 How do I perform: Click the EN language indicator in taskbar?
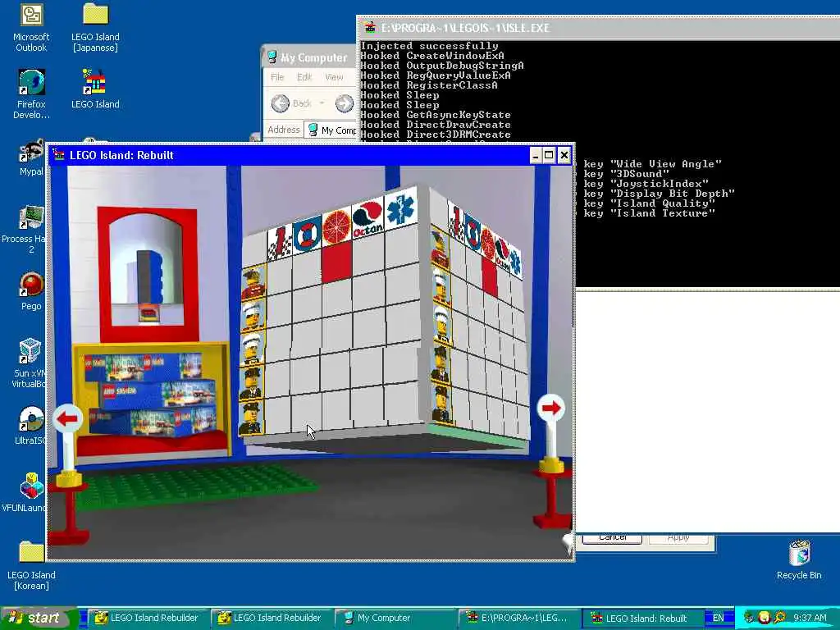tap(718, 618)
